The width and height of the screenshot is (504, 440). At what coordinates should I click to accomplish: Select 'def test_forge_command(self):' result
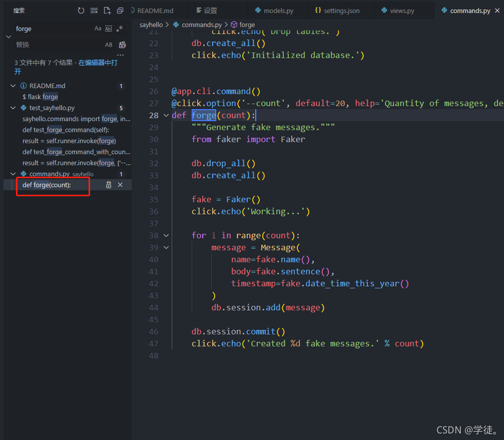click(x=66, y=130)
